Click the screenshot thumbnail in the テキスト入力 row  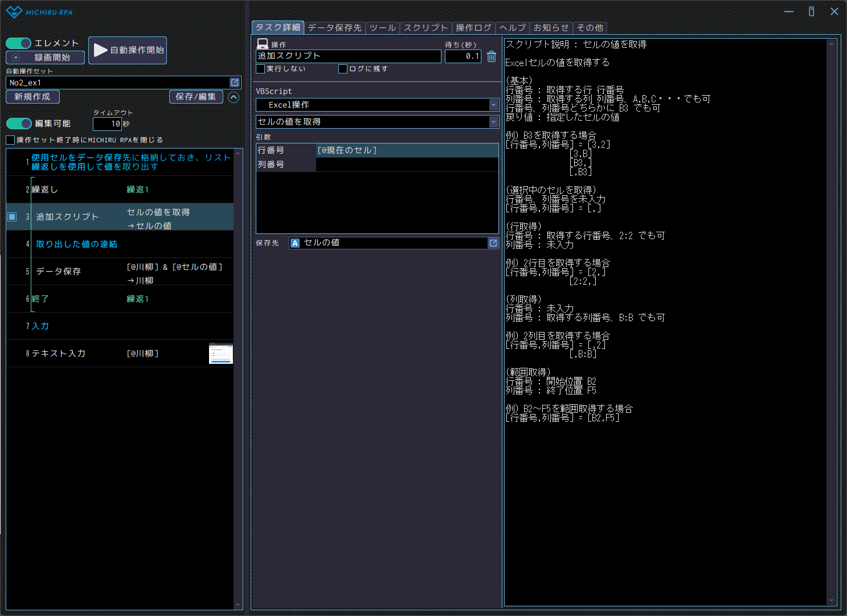[x=221, y=354]
